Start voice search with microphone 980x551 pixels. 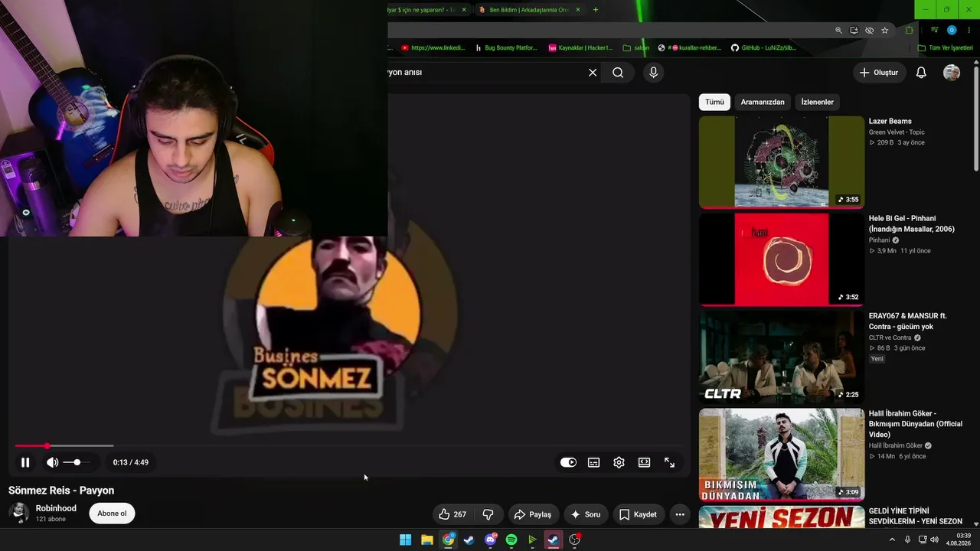[653, 73]
